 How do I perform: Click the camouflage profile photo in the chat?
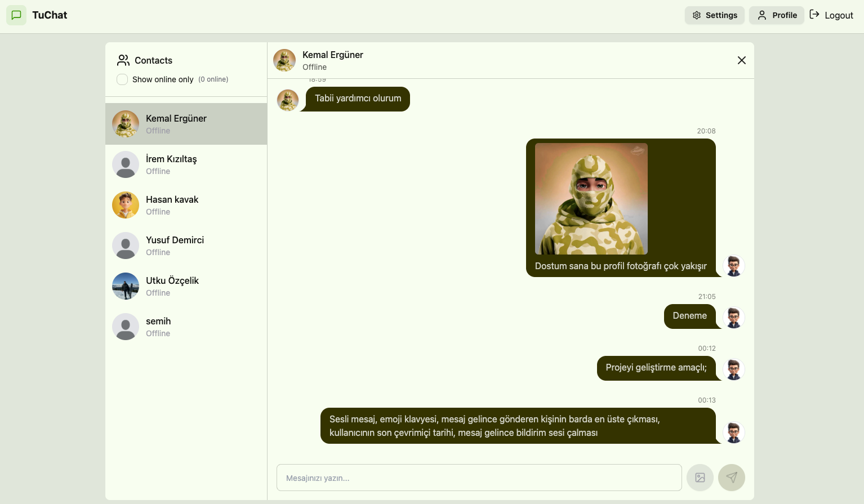click(x=590, y=198)
